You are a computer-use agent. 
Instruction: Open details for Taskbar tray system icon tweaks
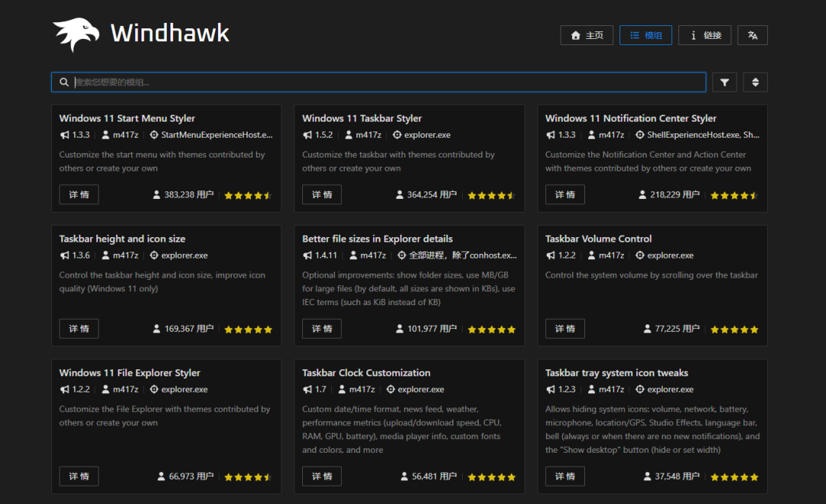[564, 476]
